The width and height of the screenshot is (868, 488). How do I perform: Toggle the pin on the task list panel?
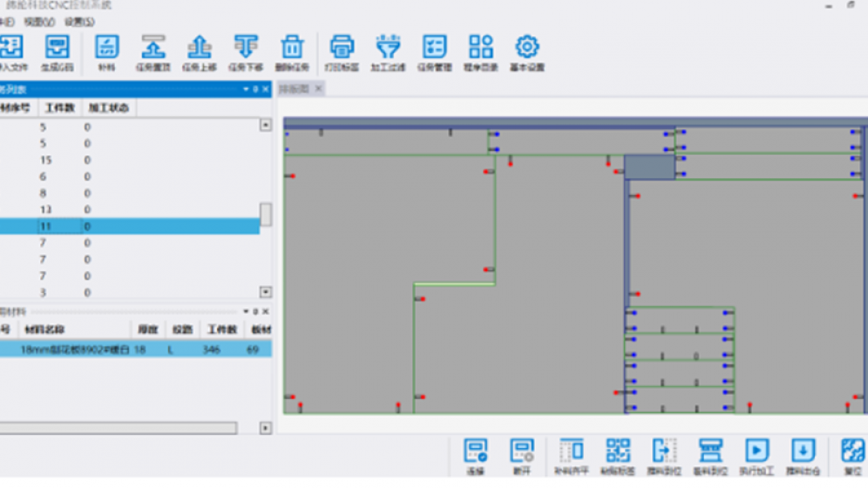pos(255,89)
